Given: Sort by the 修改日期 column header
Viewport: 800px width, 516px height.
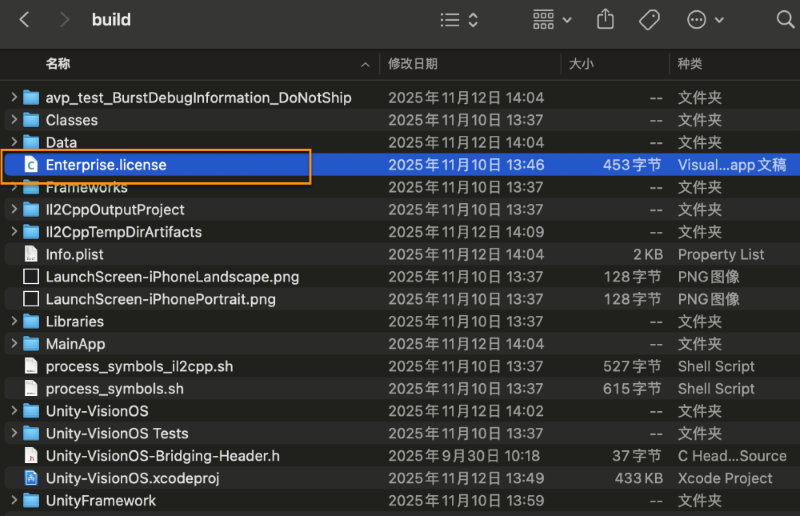Looking at the screenshot, I should point(413,64).
